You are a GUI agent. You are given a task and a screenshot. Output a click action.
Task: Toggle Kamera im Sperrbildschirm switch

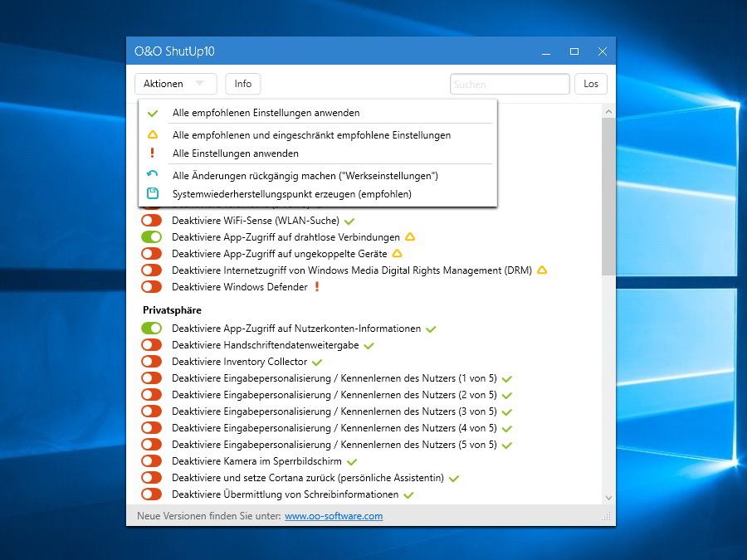pyautogui.click(x=152, y=461)
